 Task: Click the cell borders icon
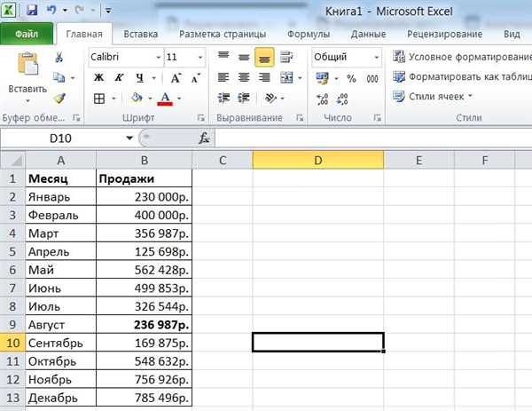[99, 99]
